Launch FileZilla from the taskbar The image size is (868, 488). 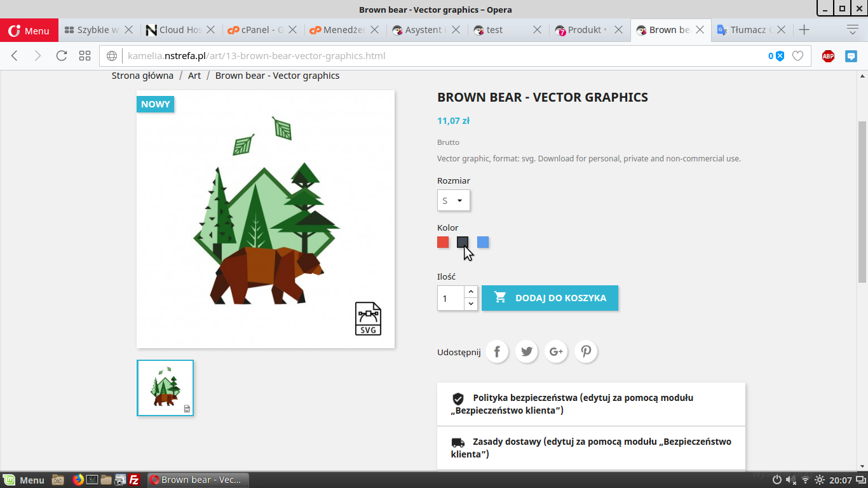[134, 480]
